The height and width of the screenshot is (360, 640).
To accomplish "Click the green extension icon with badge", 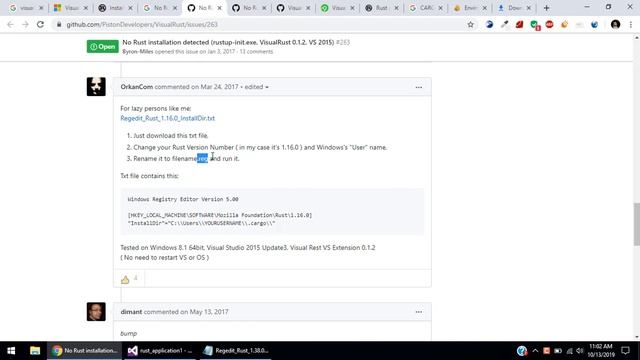I will tap(534, 25).
